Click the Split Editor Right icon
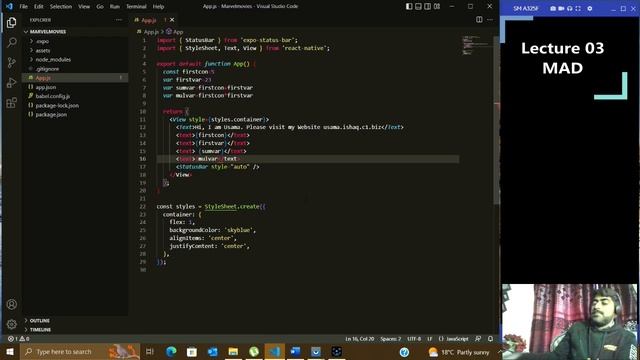Image resolution: width=640 pixels, height=360 pixels. (479, 20)
